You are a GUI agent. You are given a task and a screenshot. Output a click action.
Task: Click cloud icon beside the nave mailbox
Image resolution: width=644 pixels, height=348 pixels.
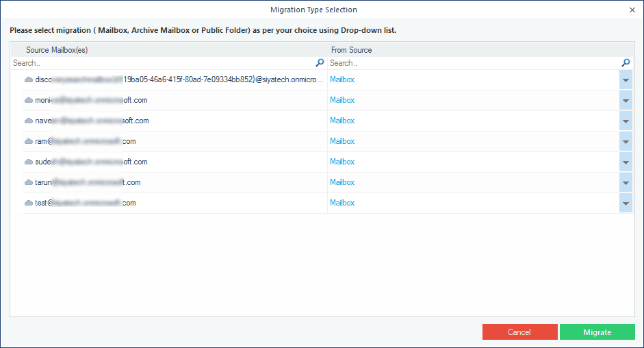pos(29,121)
